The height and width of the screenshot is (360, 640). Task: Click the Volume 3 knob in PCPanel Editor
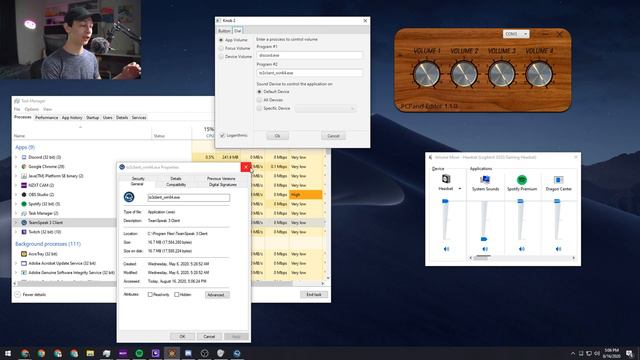point(502,74)
